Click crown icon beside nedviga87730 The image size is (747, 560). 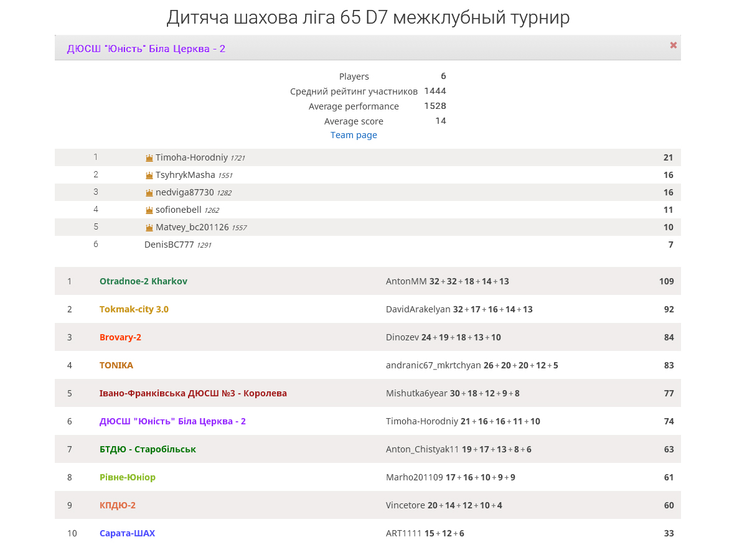(x=149, y=193)
